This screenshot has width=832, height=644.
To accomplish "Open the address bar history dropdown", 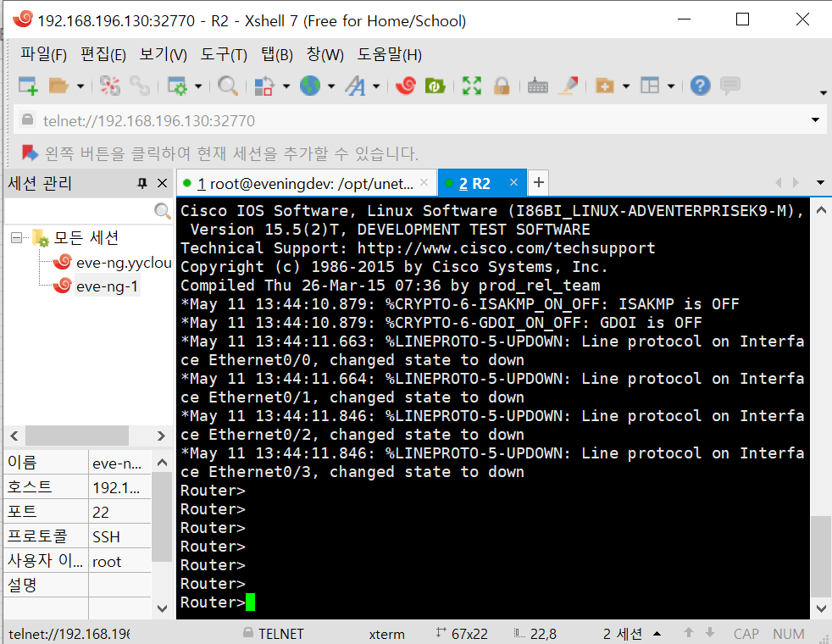I will click(816, 119).
